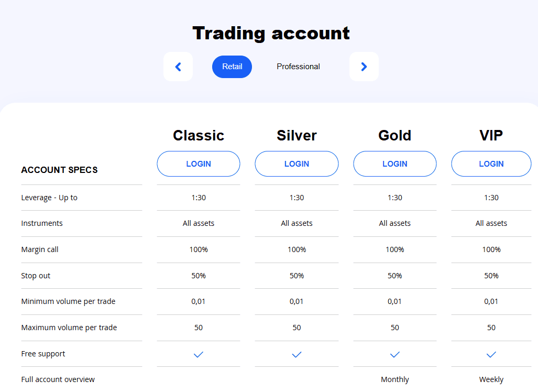Click the right navigation chevron arrow
Viewport: 538px width, 392px height.
[x=364, y=67]
